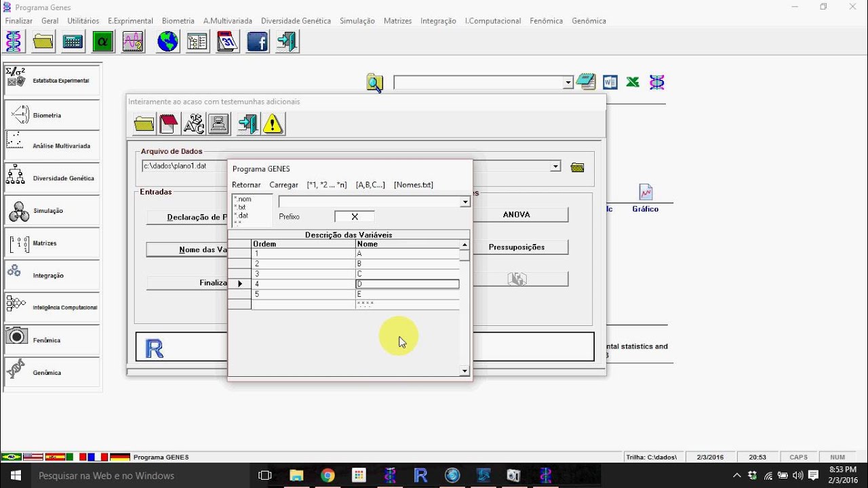Click the exit door icon in main toolbar
Viewport: 868px width, 488px height.
[288, 42]
